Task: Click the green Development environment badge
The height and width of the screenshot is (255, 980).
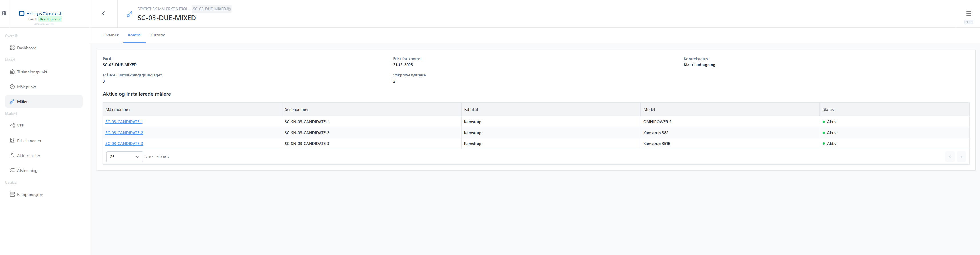Action: point(50,19)
